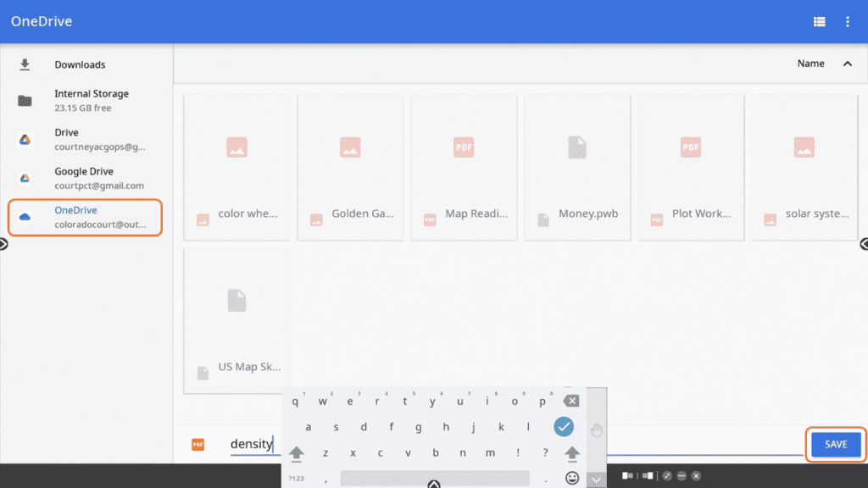Open the emoji keyboard
868x488 pixels.
[572, 478]
